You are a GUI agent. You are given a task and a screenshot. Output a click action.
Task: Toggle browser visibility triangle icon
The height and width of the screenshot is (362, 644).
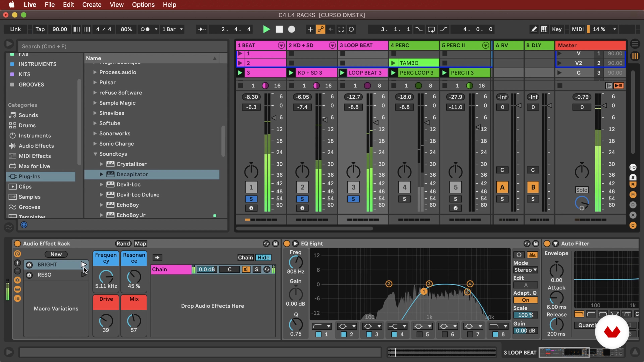pyautogui.click(x=9, y=44)
